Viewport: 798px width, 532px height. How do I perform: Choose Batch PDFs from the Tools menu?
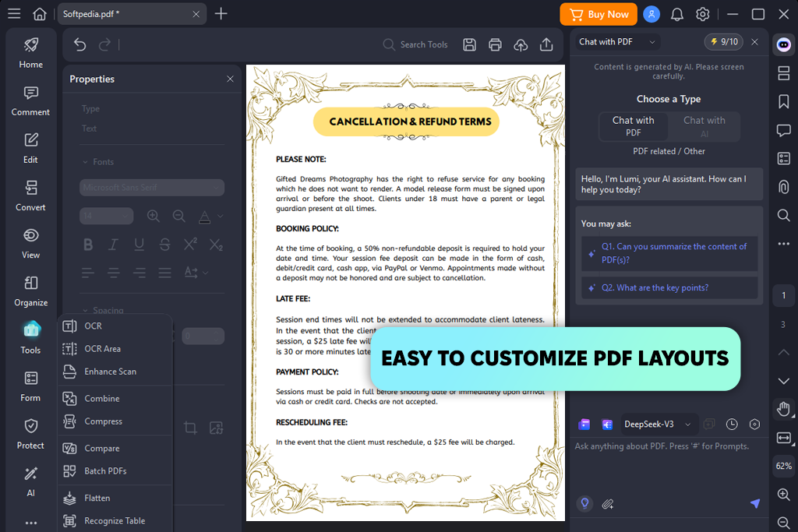[x=115, y=471]
